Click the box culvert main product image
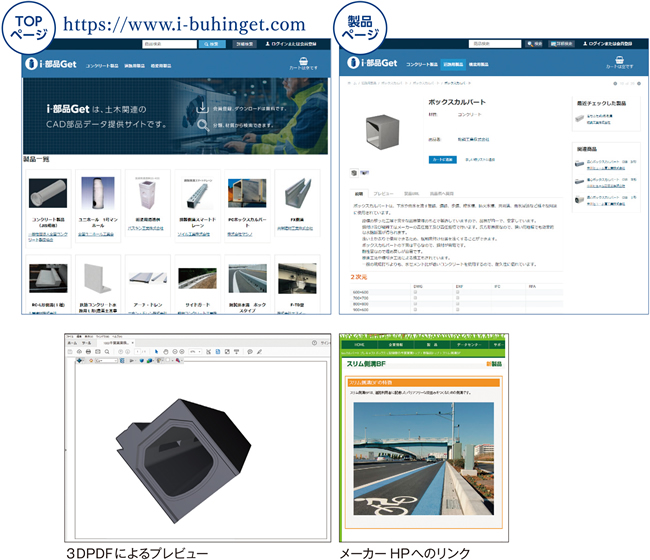 [x=382, y=131]
